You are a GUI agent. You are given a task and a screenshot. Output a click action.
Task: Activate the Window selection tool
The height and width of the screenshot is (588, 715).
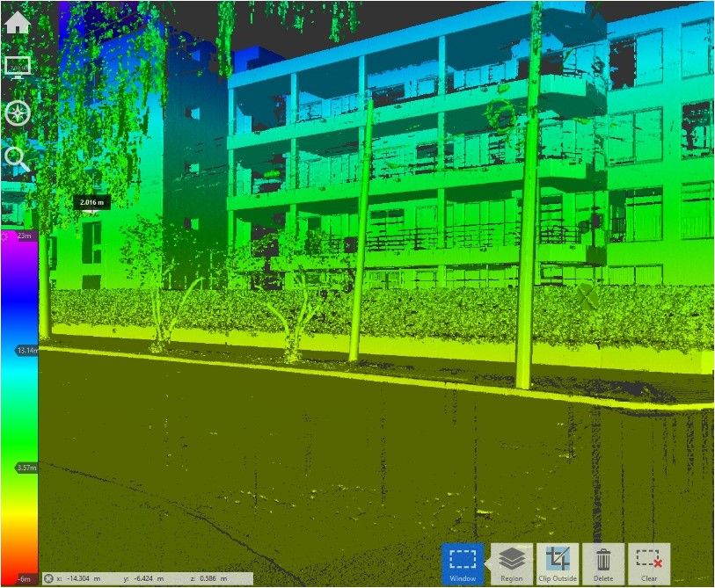coord(463,563)
